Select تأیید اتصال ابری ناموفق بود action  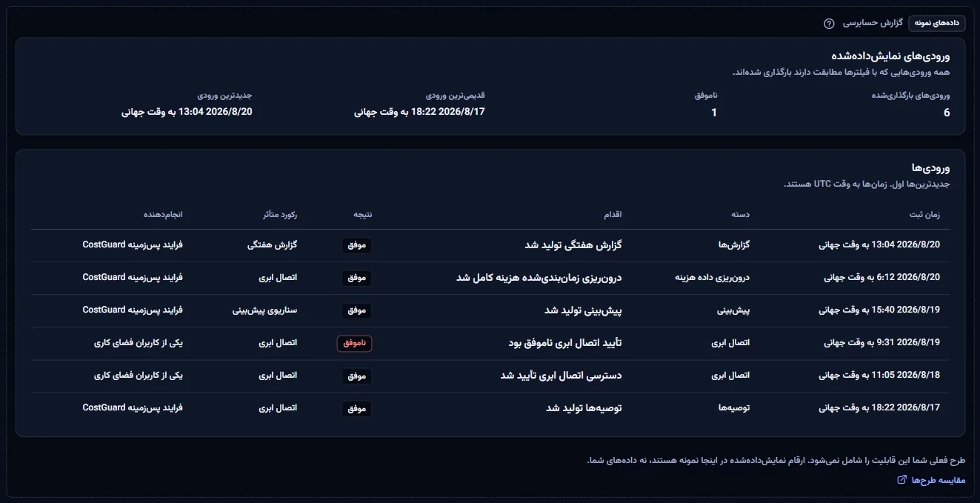(x=565, y=344)
